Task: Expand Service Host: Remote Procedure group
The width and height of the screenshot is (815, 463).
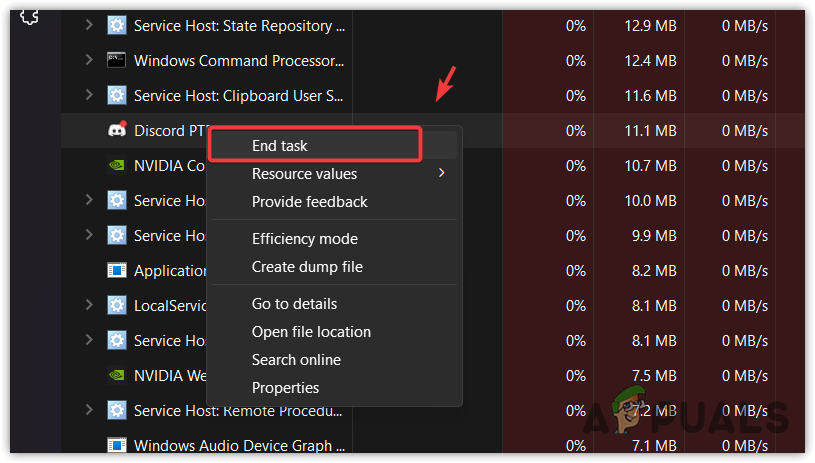Action: click(x=89, y=411)
